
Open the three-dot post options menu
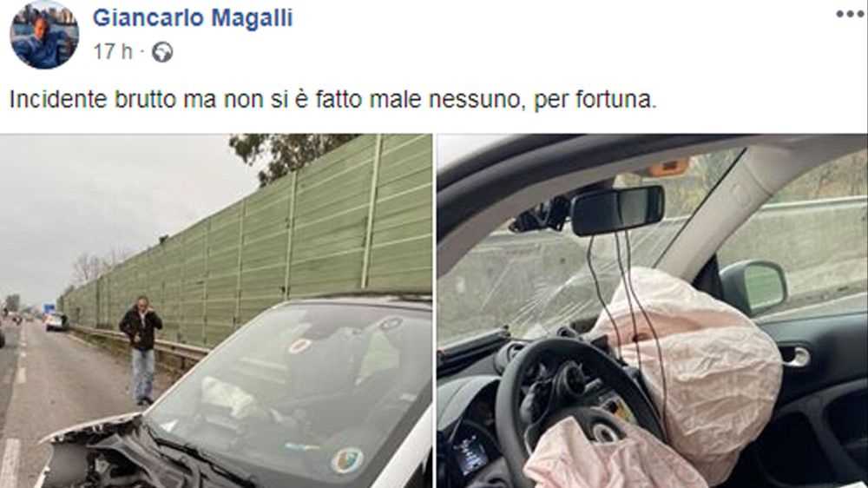tap(850, 15)
